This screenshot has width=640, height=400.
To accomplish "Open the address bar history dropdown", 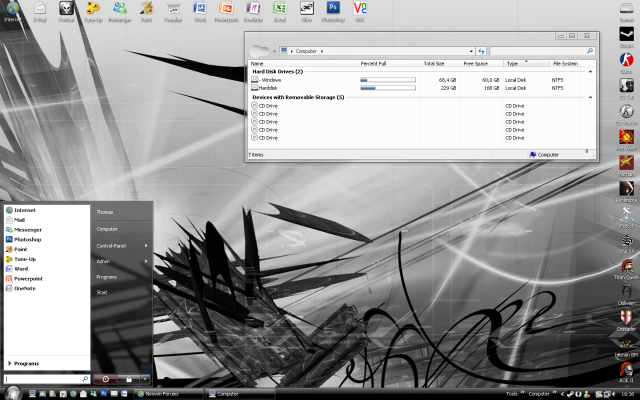I will pos(471,51).
